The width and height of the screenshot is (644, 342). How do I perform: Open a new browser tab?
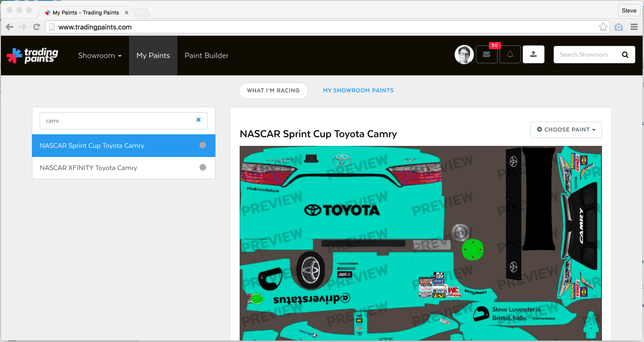click(x=142, y=13)
